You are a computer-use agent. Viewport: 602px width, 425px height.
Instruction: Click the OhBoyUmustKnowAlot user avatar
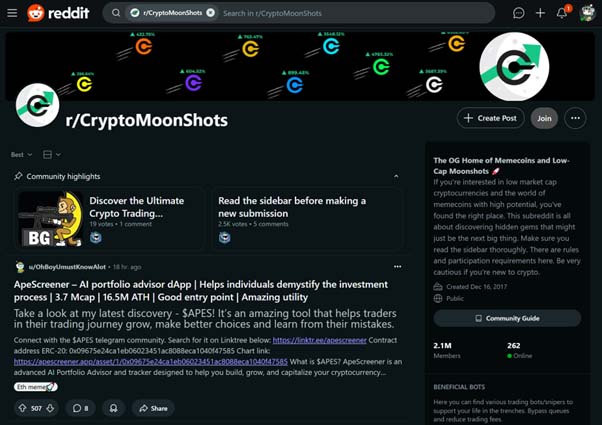(x=20, y=267)
